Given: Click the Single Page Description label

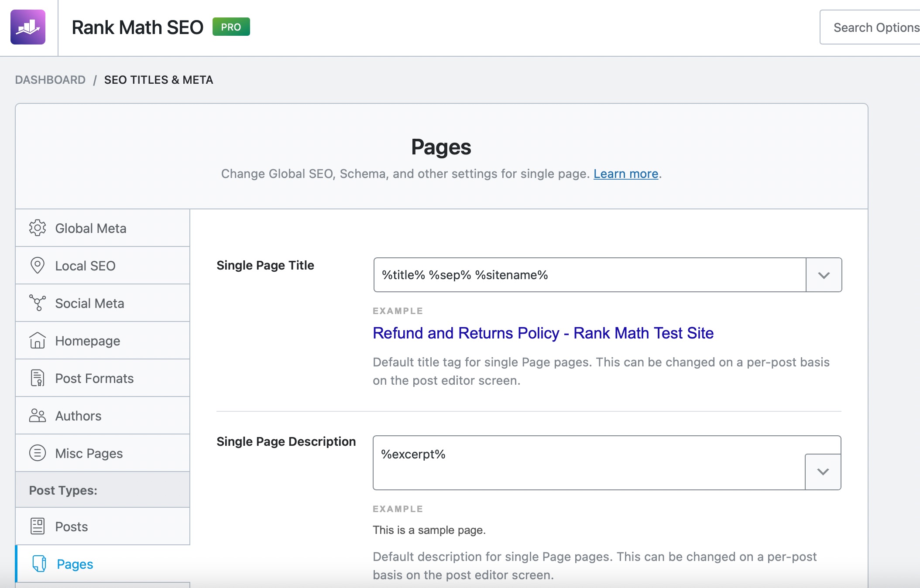Looking at the screenshot, I should click(x=286, y=441).
